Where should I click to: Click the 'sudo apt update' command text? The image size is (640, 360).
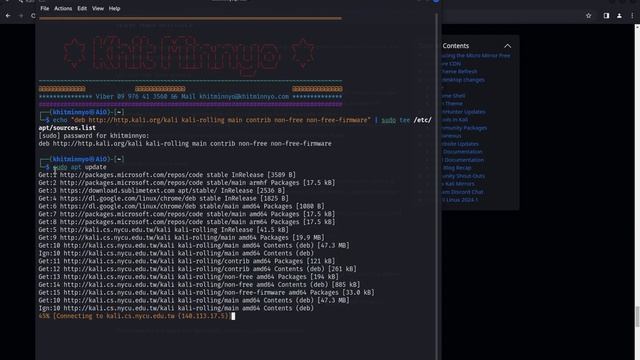coord(80,167)
